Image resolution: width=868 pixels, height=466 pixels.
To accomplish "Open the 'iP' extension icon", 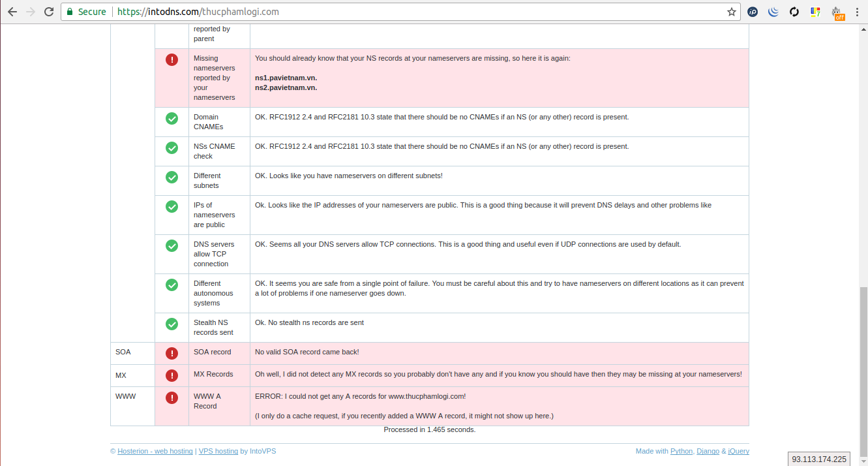I will (x=753, y=12).
